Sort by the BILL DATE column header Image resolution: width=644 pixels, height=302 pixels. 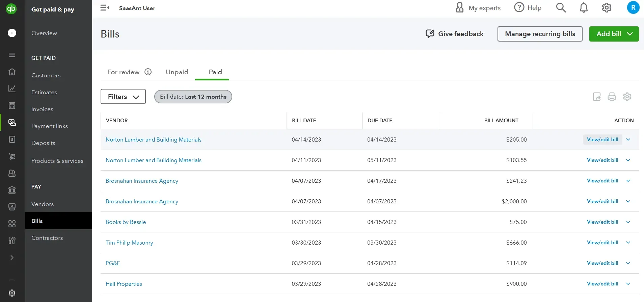(x=304, y=120)
